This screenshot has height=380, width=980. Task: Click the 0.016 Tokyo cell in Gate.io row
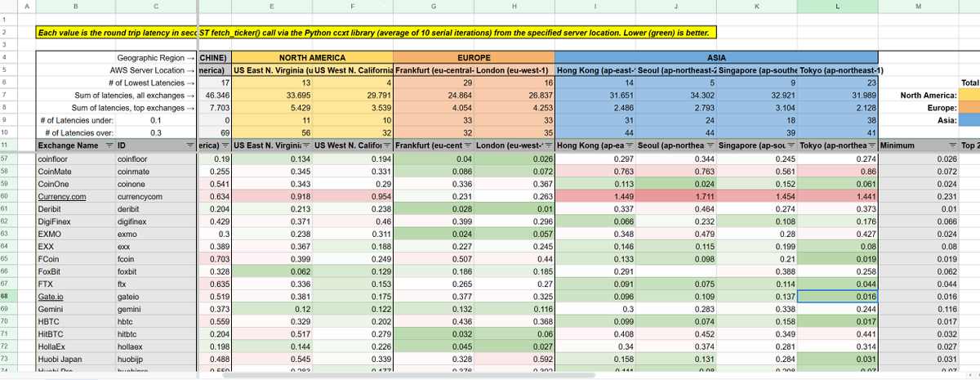(x=837, y=296)
